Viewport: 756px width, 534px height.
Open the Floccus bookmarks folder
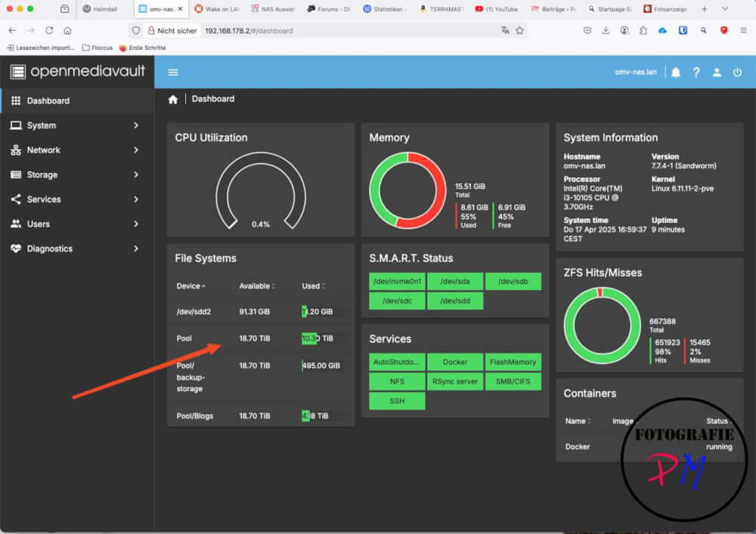[97, 48]
